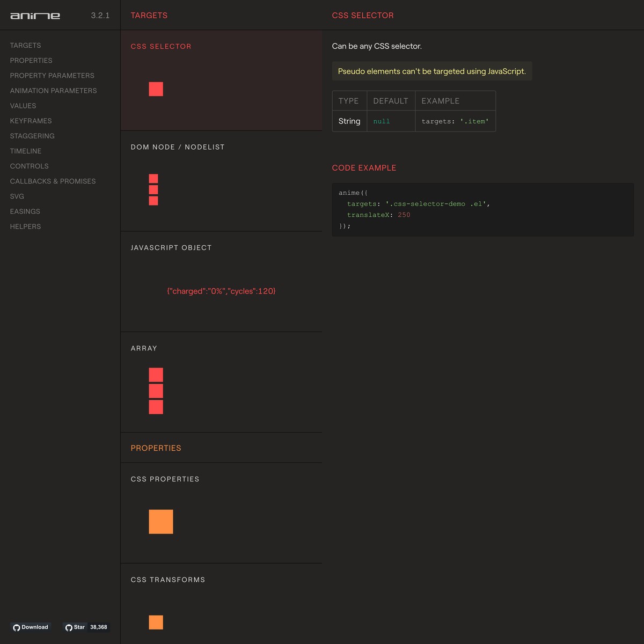
Task: Click the GitHub Download button
Action: [x=31, y=627]
